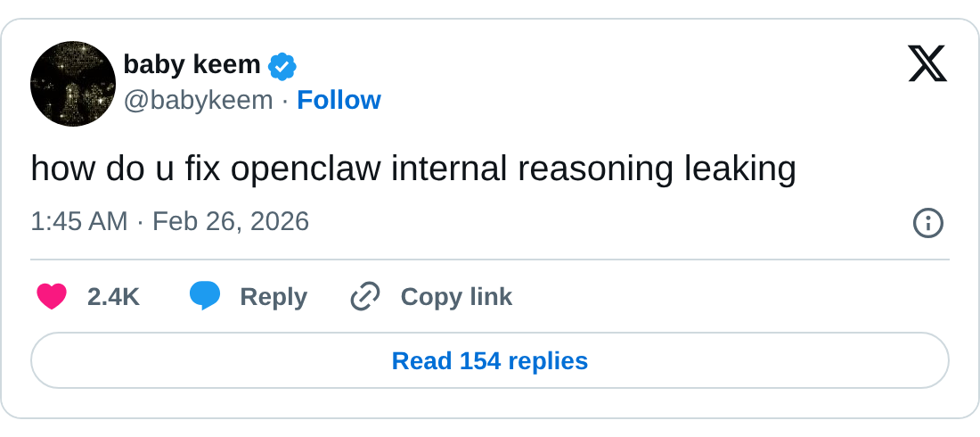980x437 pixels.
Task: Click the word "leaking" in the tweet
Action: click(x=739, y=169)
